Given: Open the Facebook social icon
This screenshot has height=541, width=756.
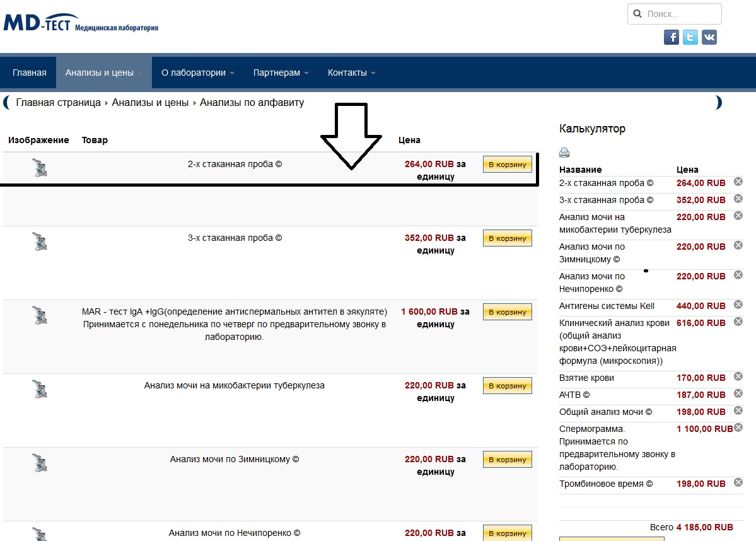Looking at the screenshot, I should [672, 37].
